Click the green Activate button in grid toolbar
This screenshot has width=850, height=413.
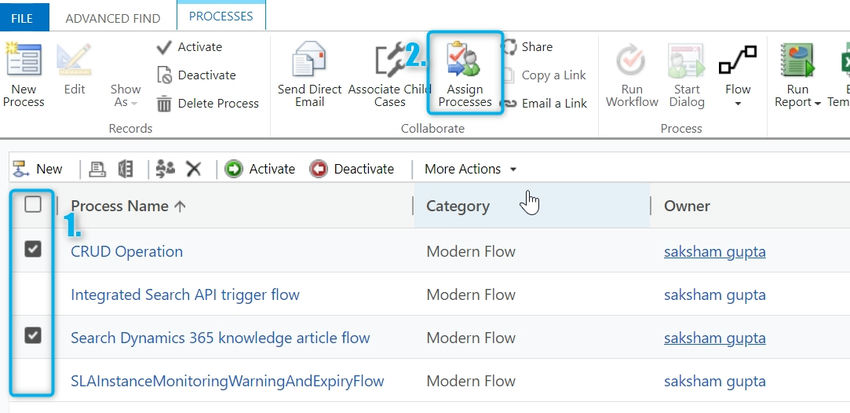260,169
